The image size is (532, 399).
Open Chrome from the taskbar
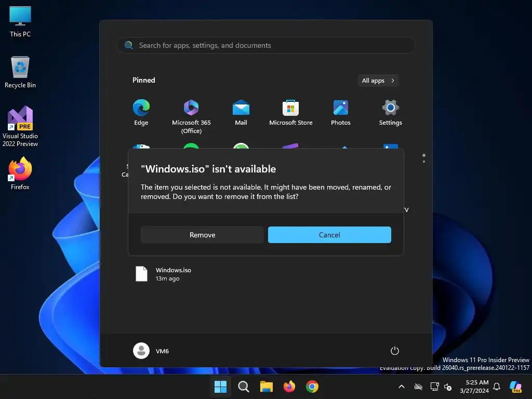(x=312, y=387)
